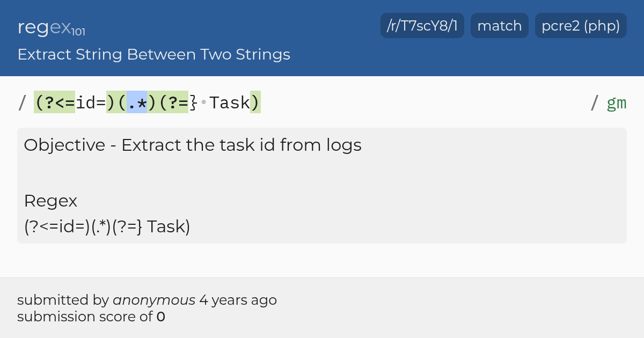
Task: Click the pcre2 (php) flavor badge
Action: [581, 26]
